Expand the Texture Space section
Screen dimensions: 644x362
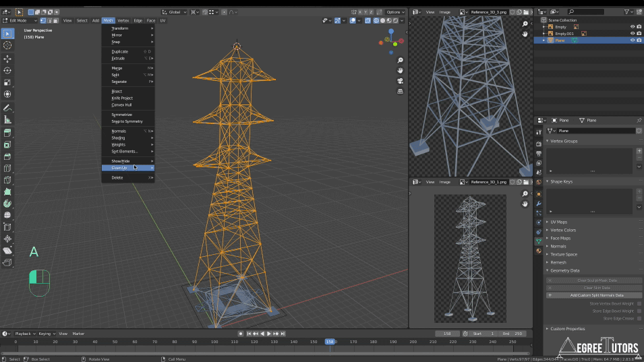[x=563, y=254]
